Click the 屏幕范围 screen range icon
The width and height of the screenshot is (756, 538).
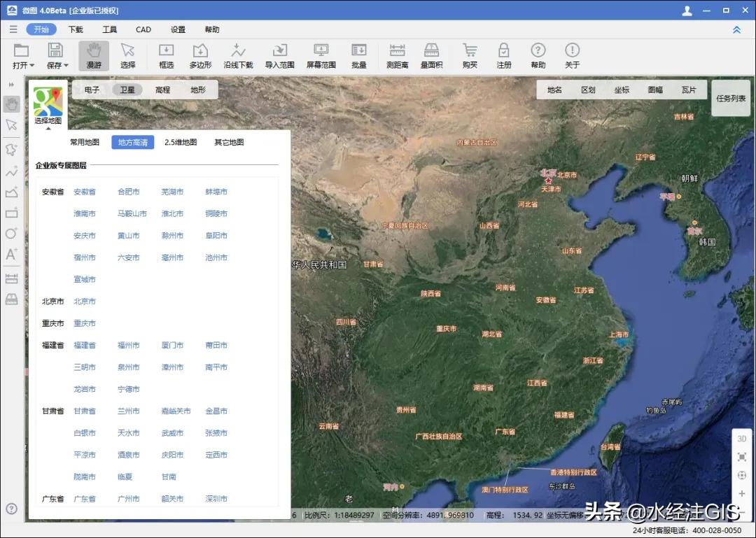[x=321, y=55]
